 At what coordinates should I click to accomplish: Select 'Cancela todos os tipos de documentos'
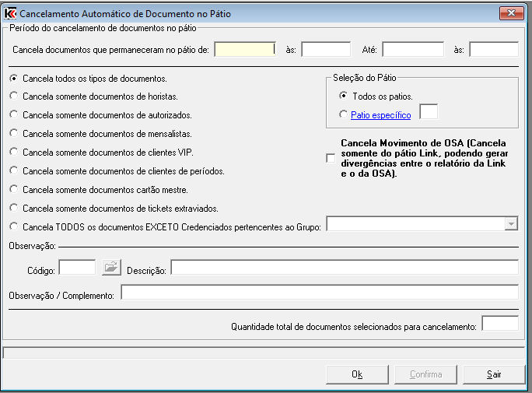point(13,79)
